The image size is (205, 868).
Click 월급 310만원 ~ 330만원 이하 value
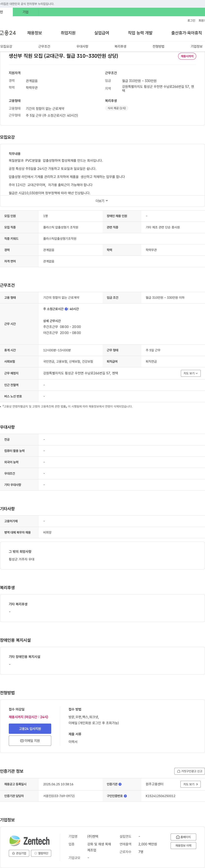tap(165, 297)
